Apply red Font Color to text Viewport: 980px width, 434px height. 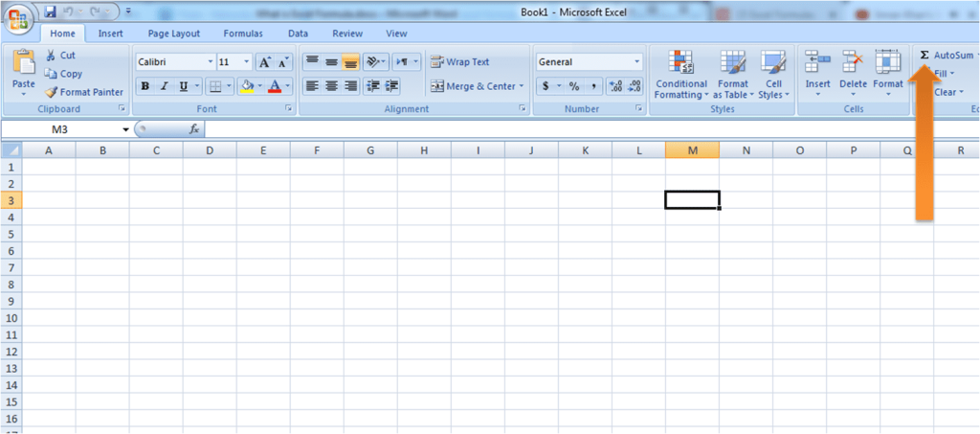(x=275, y=86)
